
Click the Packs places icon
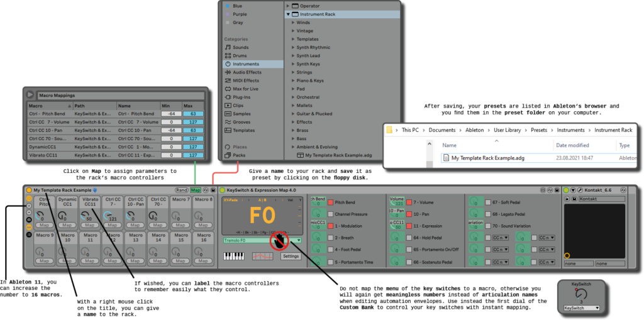(228, 155)
